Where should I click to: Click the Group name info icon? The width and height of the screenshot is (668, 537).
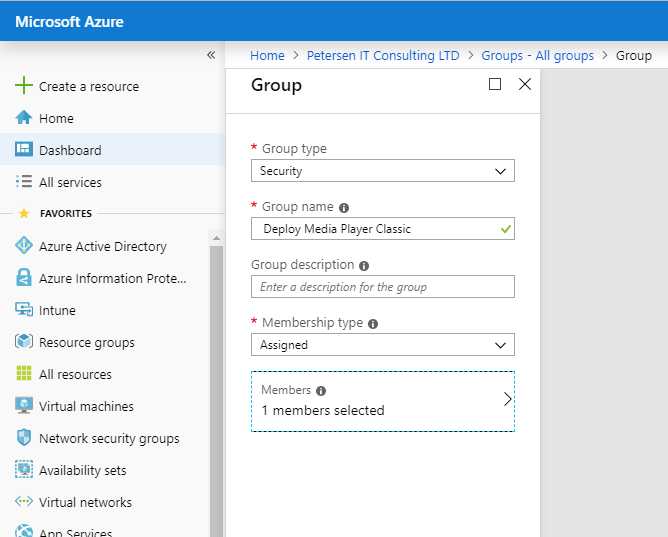point(344,208)
